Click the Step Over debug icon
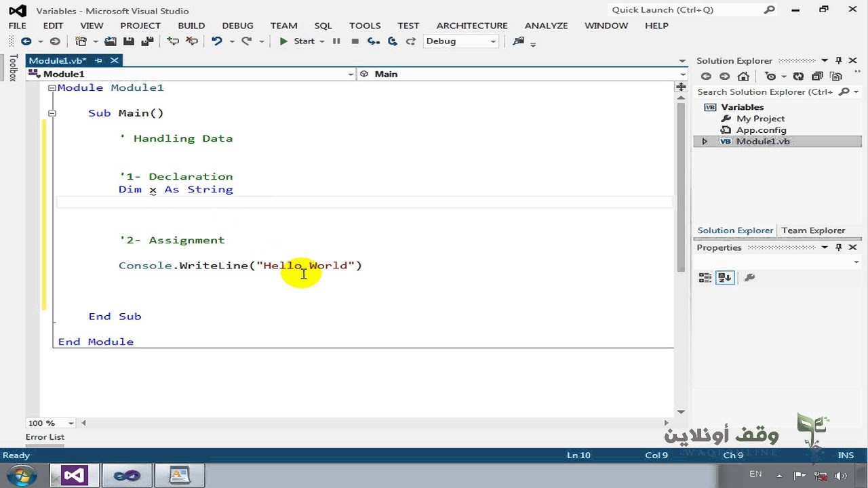The width and height of the screenshot is (868, 488). coord(392,41)
